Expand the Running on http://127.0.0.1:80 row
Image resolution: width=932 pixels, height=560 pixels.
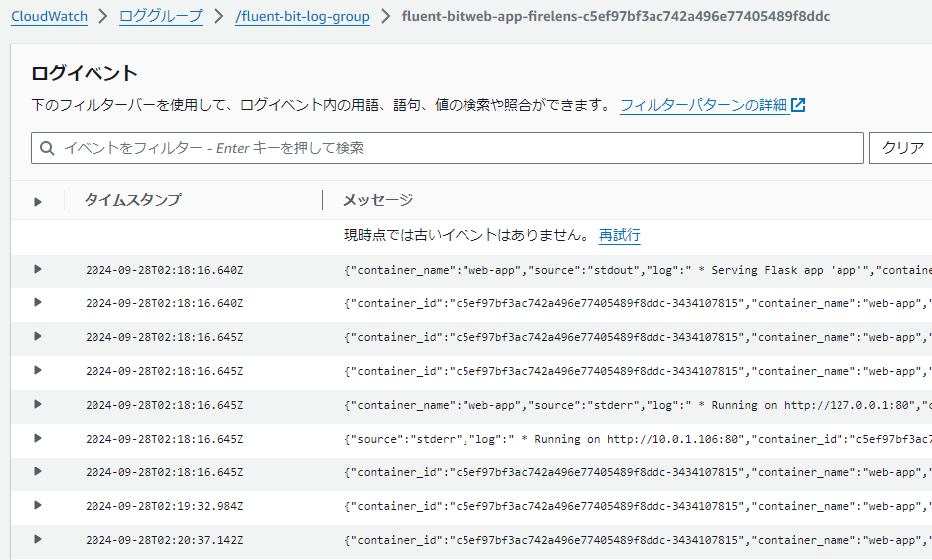click(38, 404)
